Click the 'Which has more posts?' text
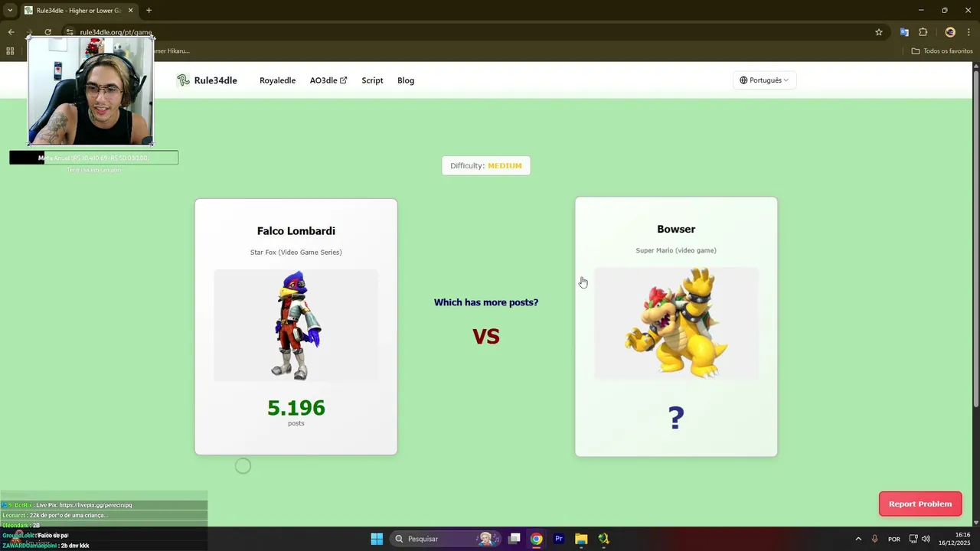980x551 pixels. pos(486,302)
